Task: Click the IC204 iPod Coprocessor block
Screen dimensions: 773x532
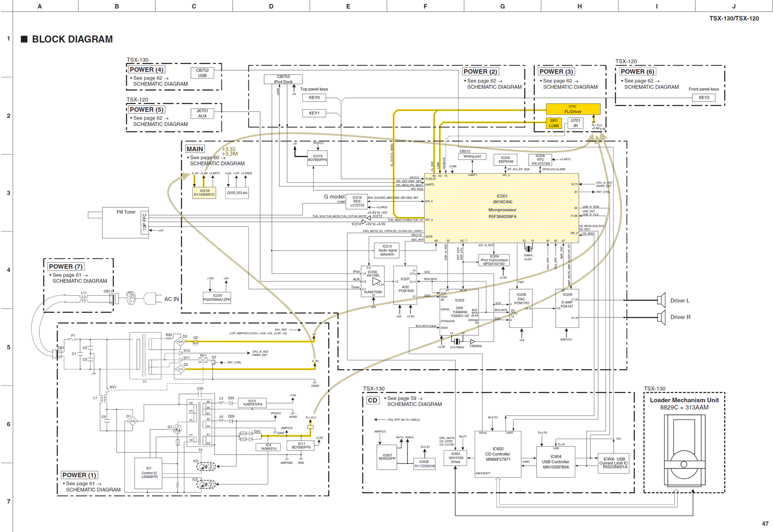Action: pyautogui.click(x=494, y=260)
